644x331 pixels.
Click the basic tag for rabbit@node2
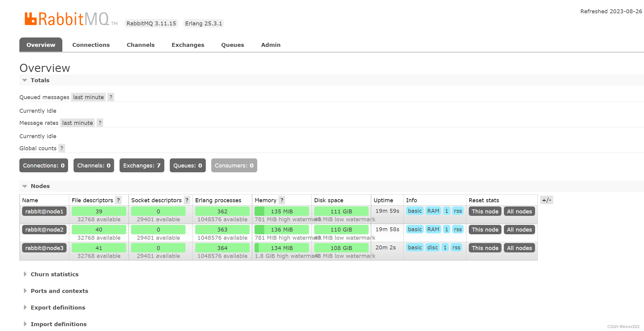click(x=415, y=229)
